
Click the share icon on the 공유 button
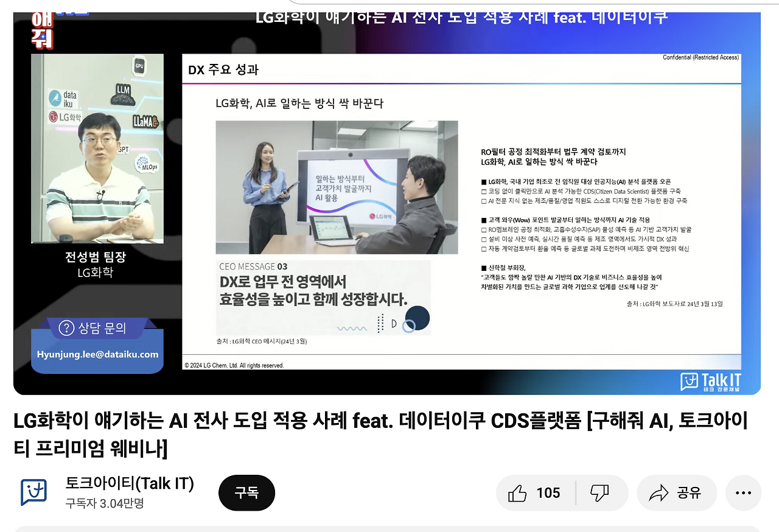click(658, 493)
